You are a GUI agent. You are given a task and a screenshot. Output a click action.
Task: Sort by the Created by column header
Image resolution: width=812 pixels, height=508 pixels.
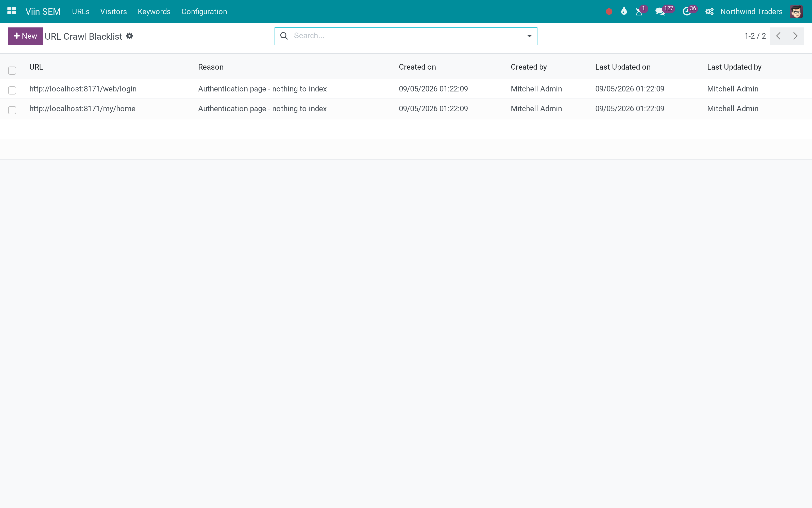click(x=529, y=67)
